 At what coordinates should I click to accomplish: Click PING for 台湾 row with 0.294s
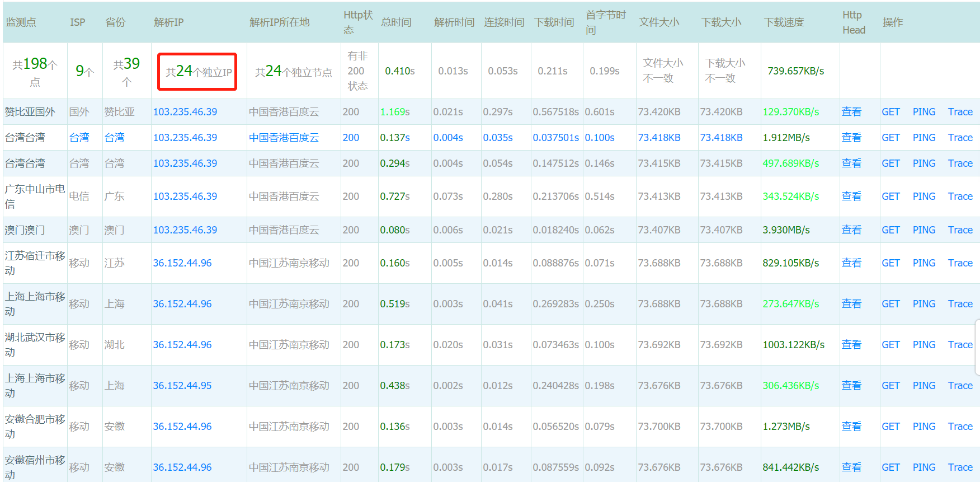tap(924, 163)
